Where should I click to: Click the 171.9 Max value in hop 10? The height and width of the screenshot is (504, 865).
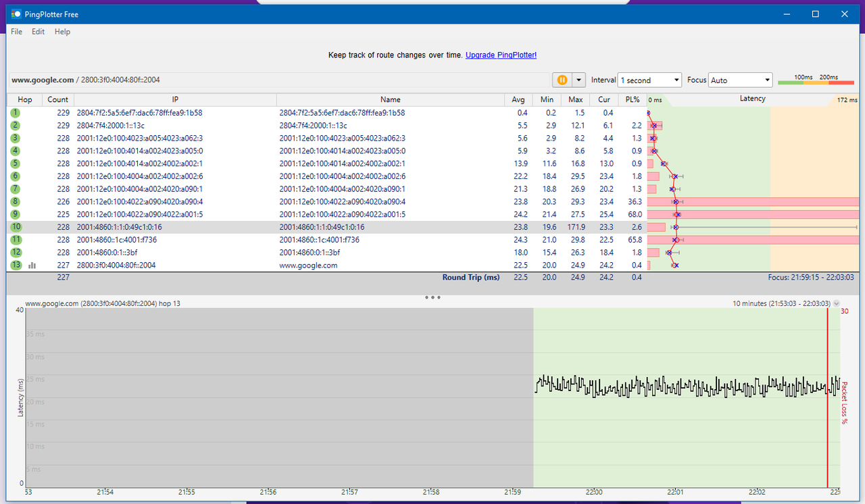576,228
